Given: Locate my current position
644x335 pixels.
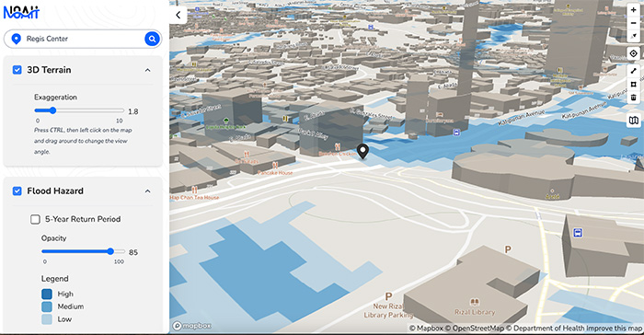Looking at the screenshot, I should coord(633,53).
